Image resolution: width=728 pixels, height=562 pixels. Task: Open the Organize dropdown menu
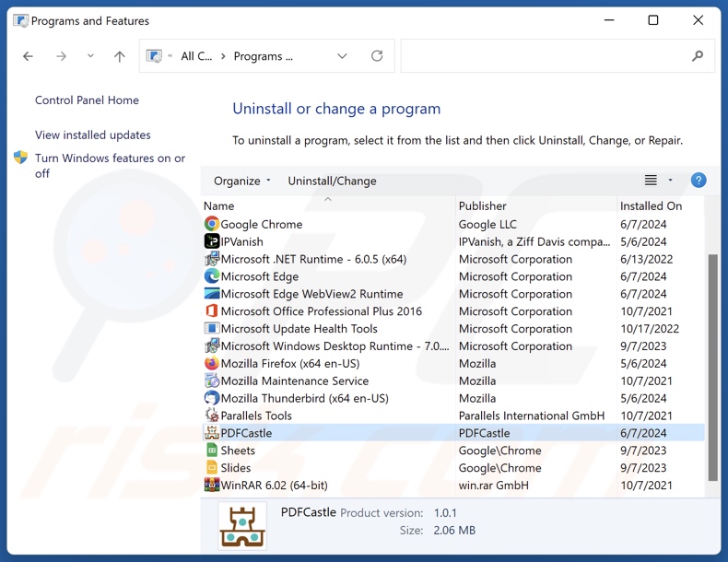click(242, 181)
